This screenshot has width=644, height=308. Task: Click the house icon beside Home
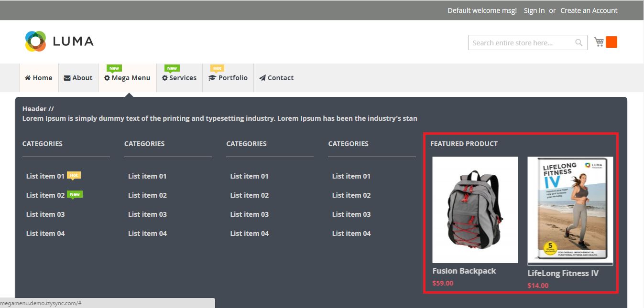pos(28,78)
